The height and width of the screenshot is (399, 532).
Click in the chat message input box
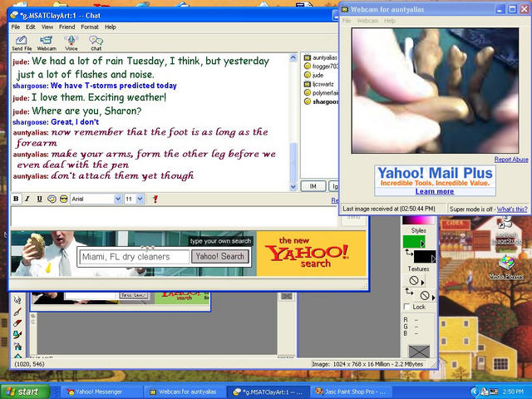pyautogui.click(x=174, y=216)
